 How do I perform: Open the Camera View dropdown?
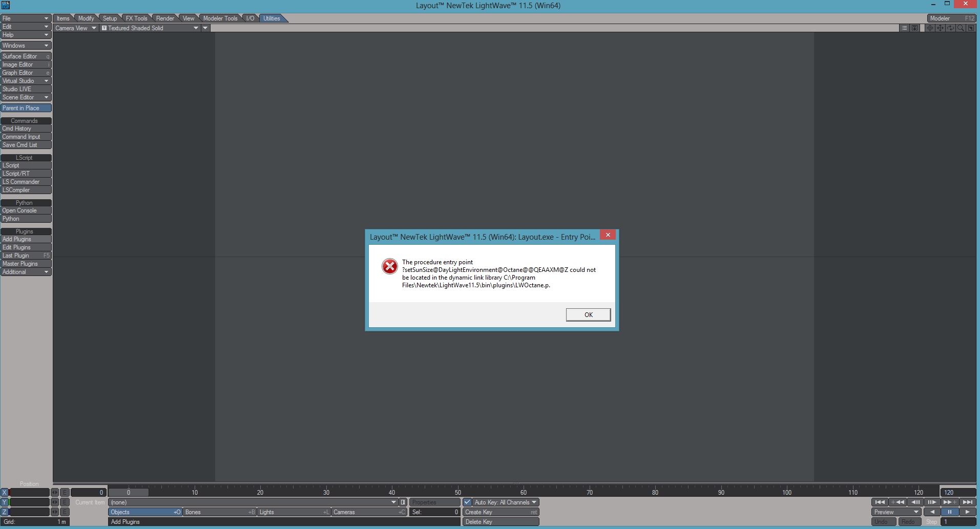click(x=76, y=28)
